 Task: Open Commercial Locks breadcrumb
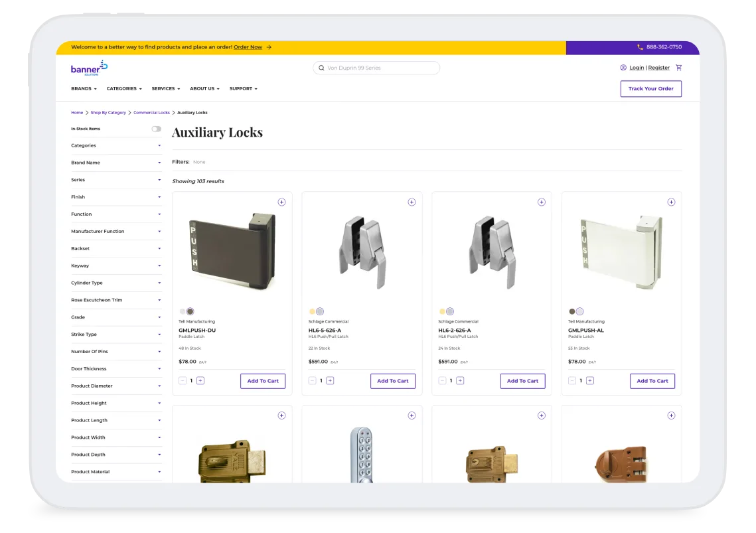[151, 113]
